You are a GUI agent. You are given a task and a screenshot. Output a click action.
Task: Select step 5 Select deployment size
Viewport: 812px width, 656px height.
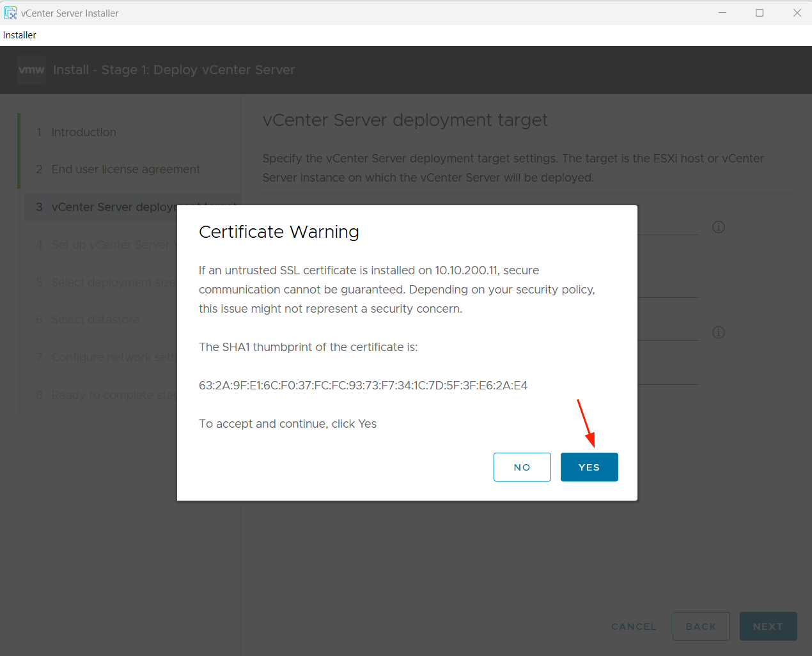106,283
